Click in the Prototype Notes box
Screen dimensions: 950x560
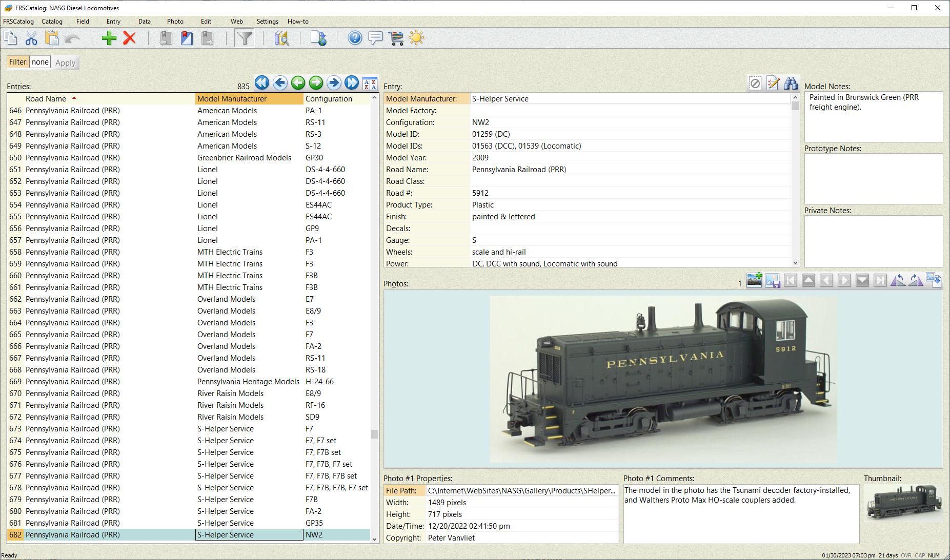click(873, 178)
